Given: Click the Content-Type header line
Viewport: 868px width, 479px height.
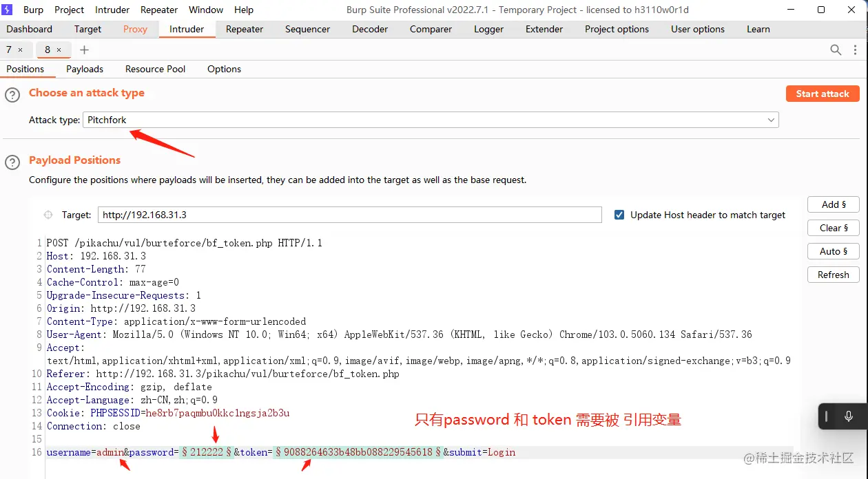Looking at the screenshot, I should point(176,321).
